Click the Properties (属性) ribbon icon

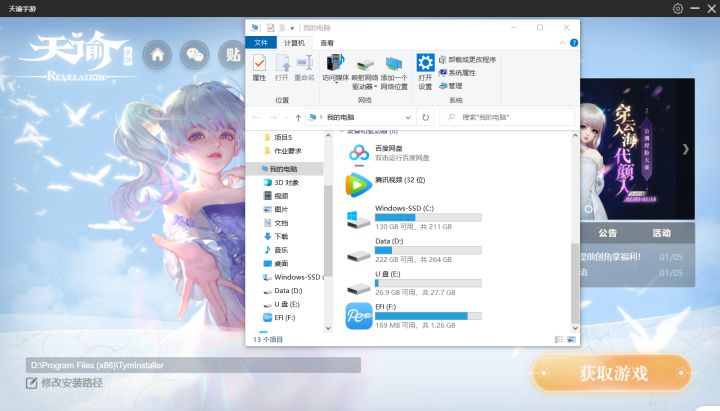click(x=259, y=68)
